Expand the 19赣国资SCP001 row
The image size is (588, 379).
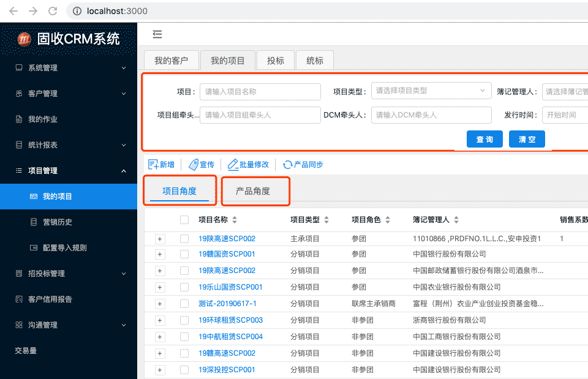(159, 253)
